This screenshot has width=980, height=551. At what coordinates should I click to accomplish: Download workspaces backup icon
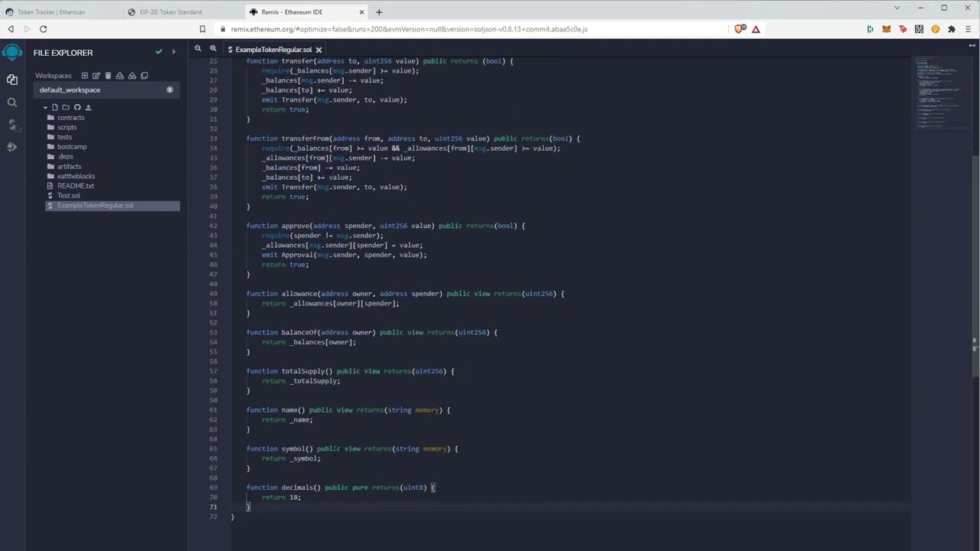pyautogui.click(x=120, y=76)
